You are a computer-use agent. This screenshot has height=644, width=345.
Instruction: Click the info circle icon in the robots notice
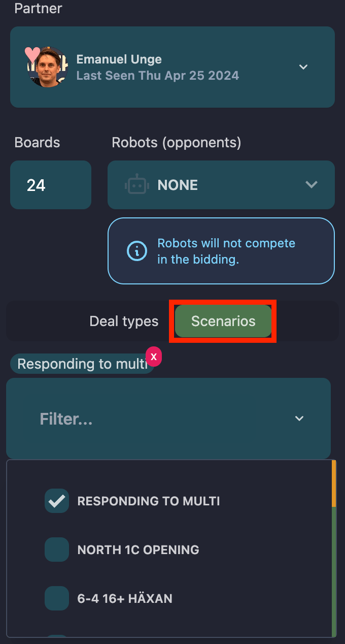click(x=136, y=251)
